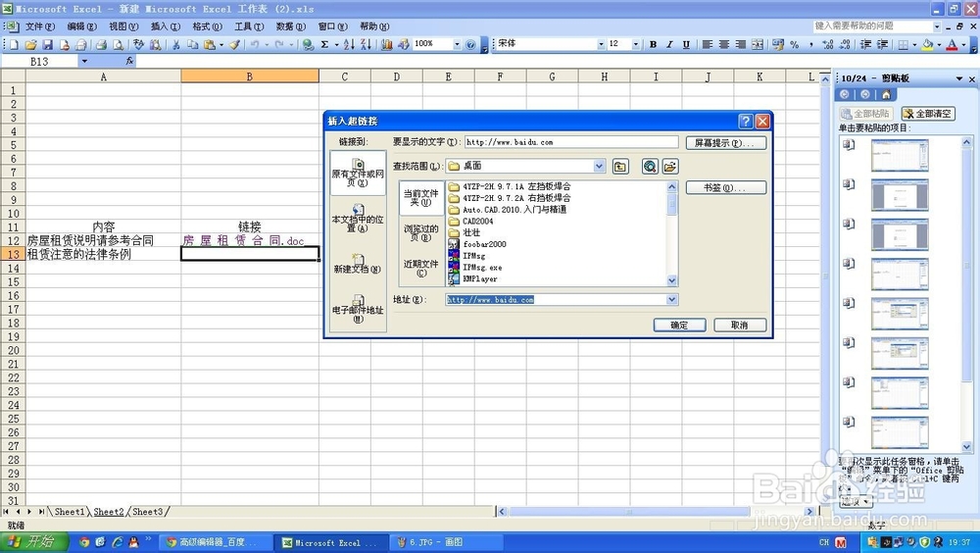Toggle Center alignment
980x553 pixels.
[x=724, y=44]
